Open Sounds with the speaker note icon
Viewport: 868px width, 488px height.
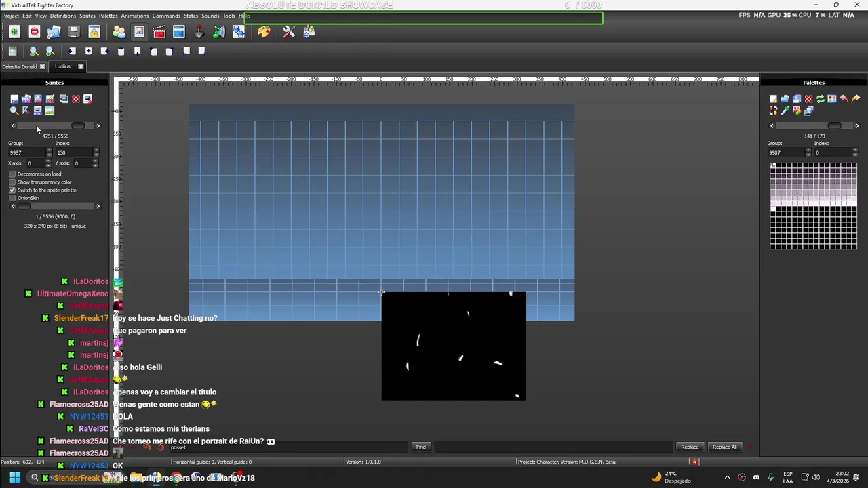coord(218,32)
